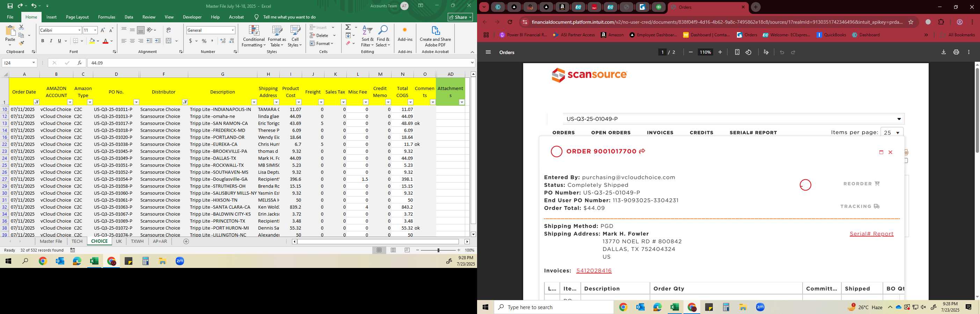The height and width of the screenshot is (314, 980).
Task: Click the Decrease Indent icon
Action: pos(149,41)
